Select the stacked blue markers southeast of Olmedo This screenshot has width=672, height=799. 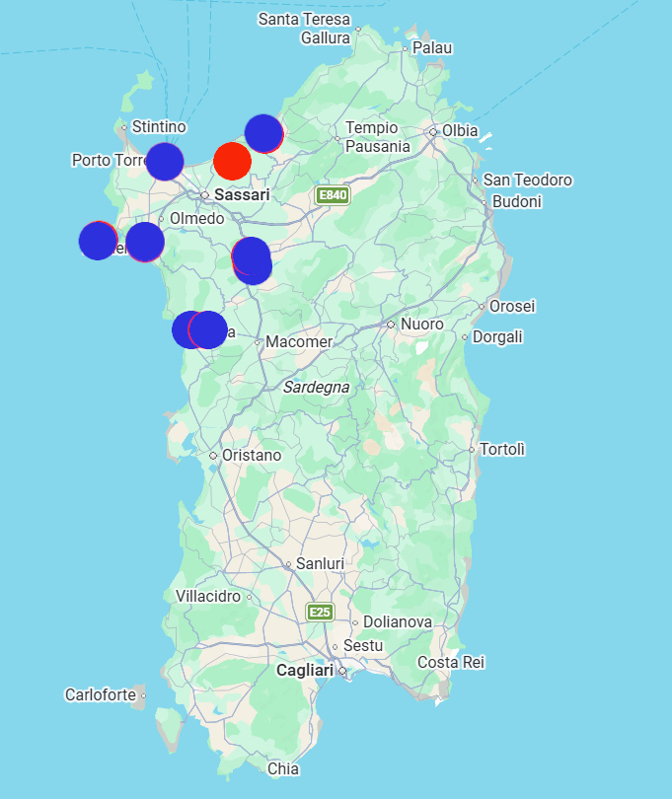(x=252, y=260)
